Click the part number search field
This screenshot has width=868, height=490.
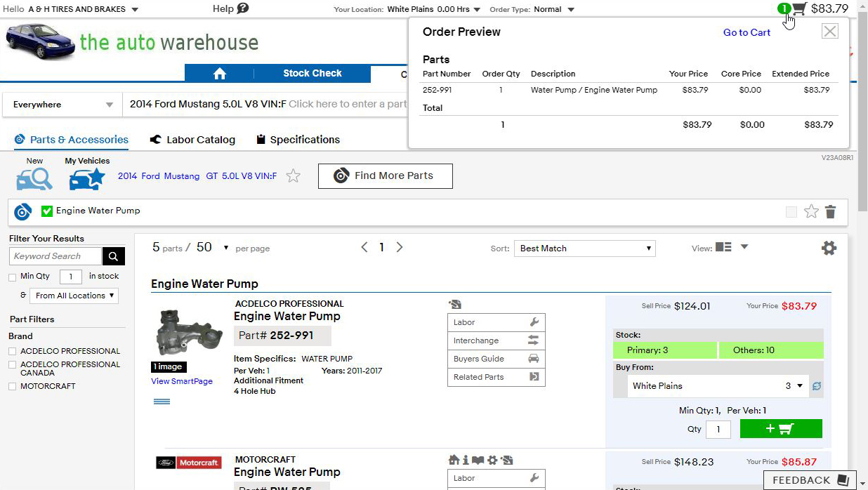pyautogui.click(x=265, y=105)
